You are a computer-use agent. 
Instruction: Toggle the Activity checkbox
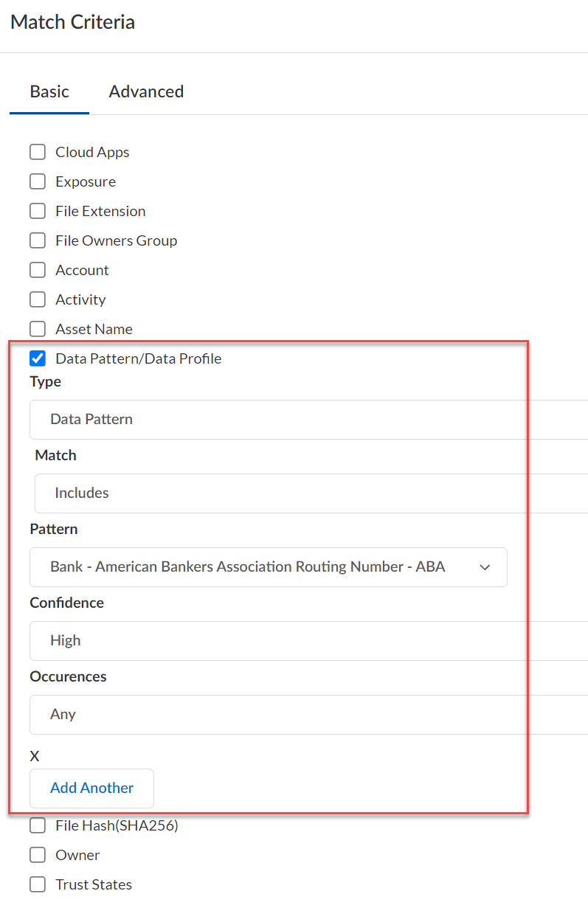(x=38, y=299)
